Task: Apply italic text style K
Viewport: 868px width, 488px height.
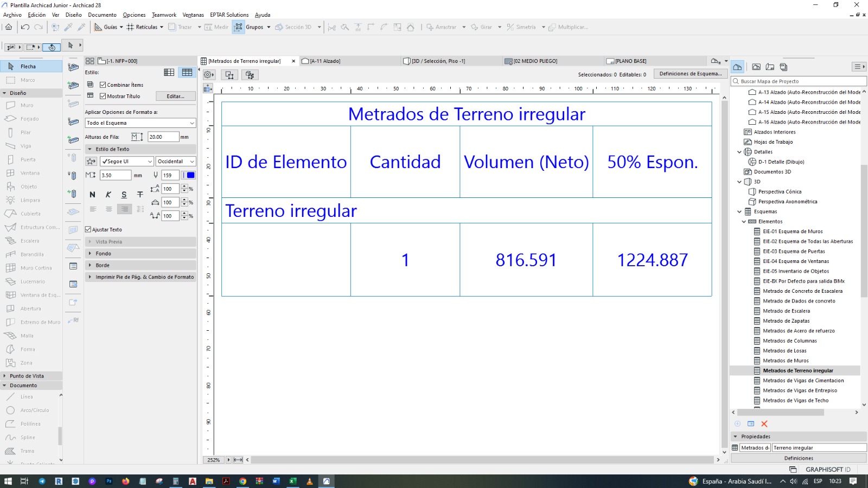Action: click(x=108, y=195)
